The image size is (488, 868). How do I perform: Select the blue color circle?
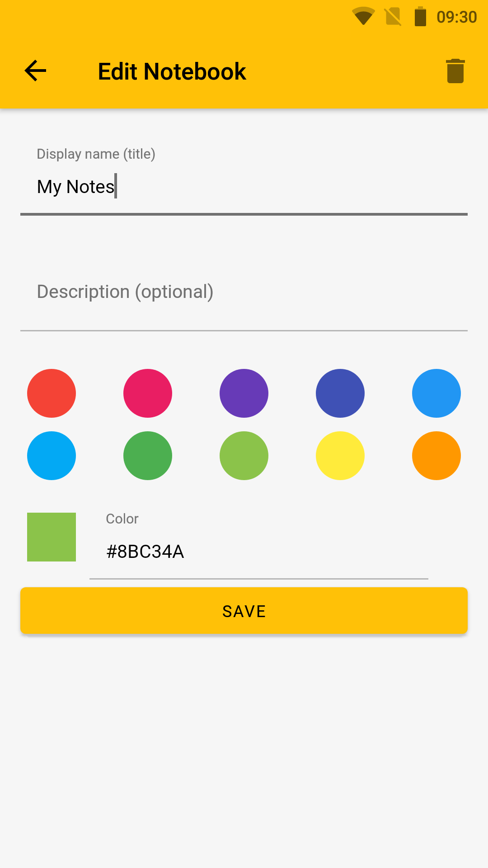click(436, 393)
